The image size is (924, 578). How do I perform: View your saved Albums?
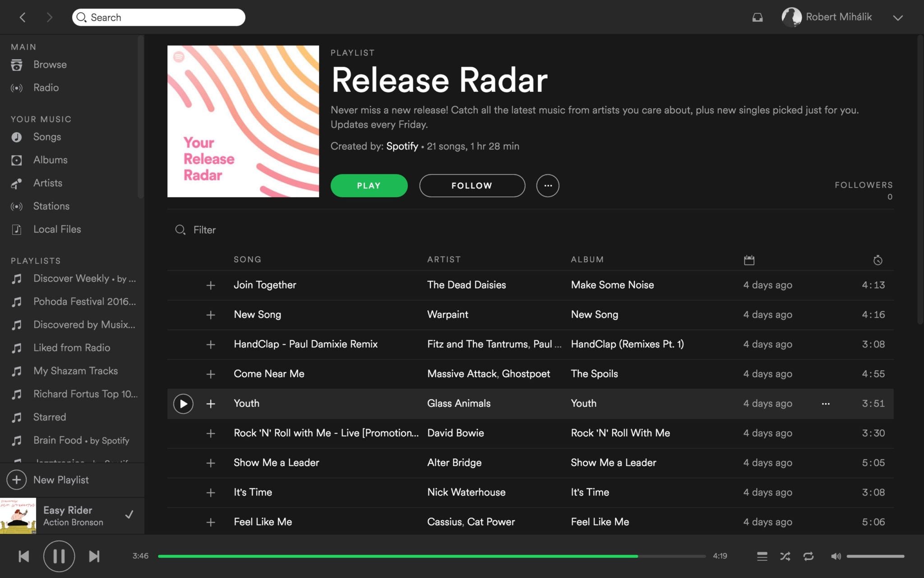(50, 160)
